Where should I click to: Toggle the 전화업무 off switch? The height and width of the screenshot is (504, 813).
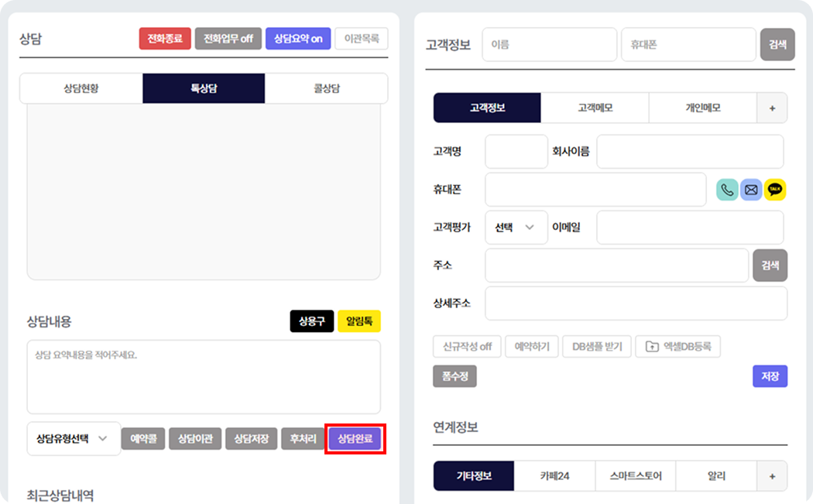[228, 39]
